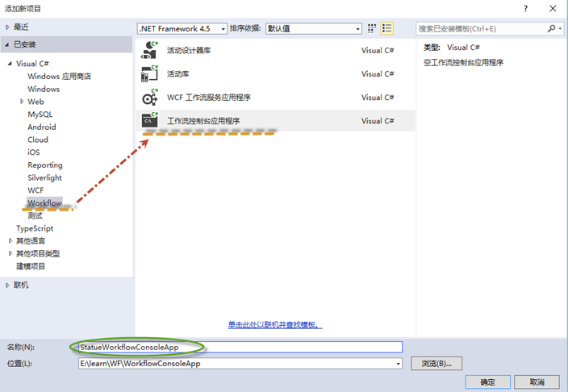The width and height of the screenshot is (568, 392).
Task: Open the location path dropdown arrow
Action: click(398, 364)
